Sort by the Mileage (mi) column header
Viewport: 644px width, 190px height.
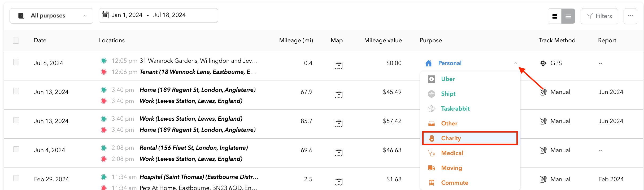tap(296, 40)
